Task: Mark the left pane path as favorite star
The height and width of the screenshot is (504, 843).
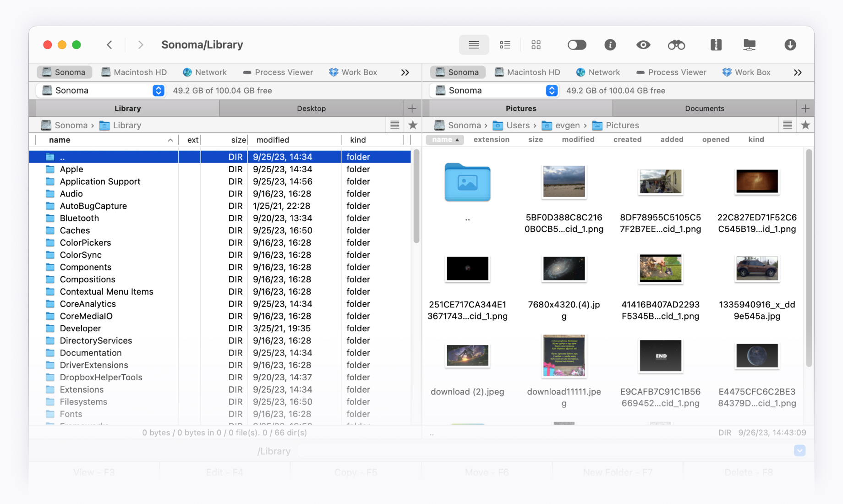Action: tap(413, 125)
